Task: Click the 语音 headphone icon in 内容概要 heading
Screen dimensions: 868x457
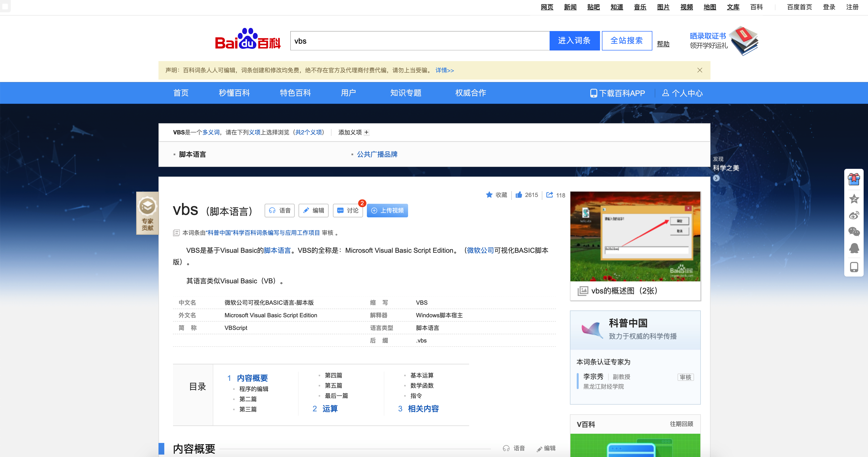Action: click(506, 448)
